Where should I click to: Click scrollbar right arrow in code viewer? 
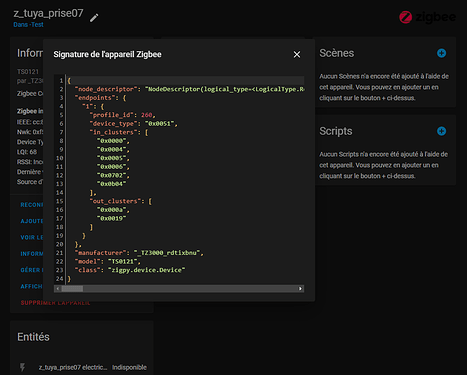[300, 289]
